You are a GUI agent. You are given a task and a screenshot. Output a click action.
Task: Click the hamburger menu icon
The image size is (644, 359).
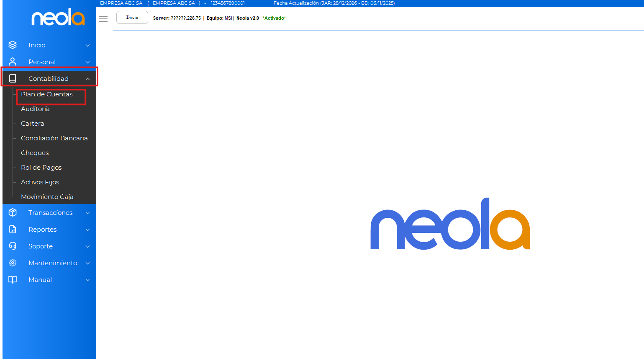[103, 19]
